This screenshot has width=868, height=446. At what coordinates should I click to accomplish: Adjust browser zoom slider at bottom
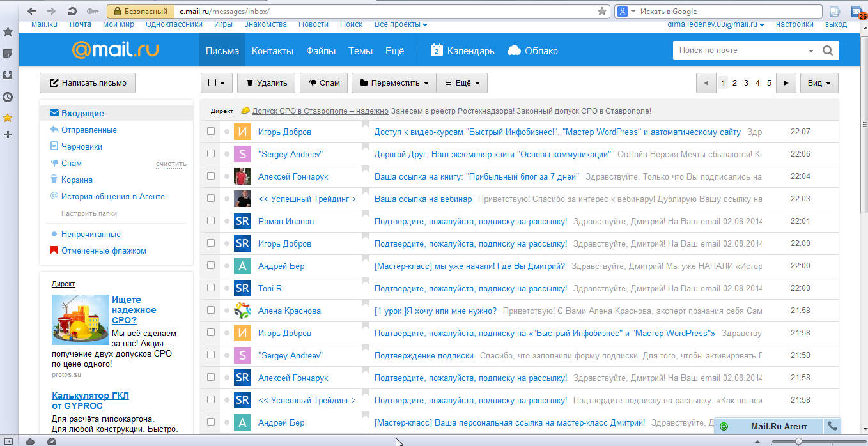click(x=798, y=441)
